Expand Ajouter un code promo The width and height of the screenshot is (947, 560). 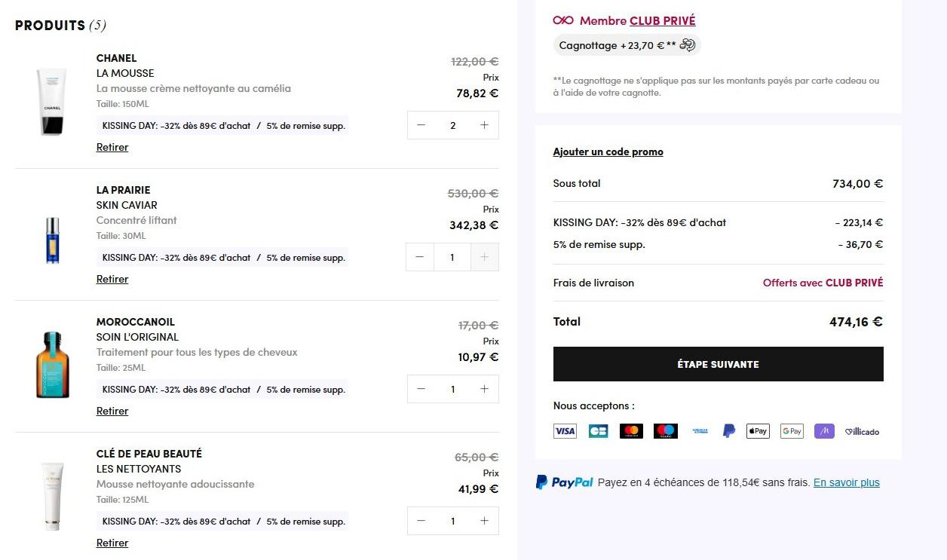click(x=608, y=151)
